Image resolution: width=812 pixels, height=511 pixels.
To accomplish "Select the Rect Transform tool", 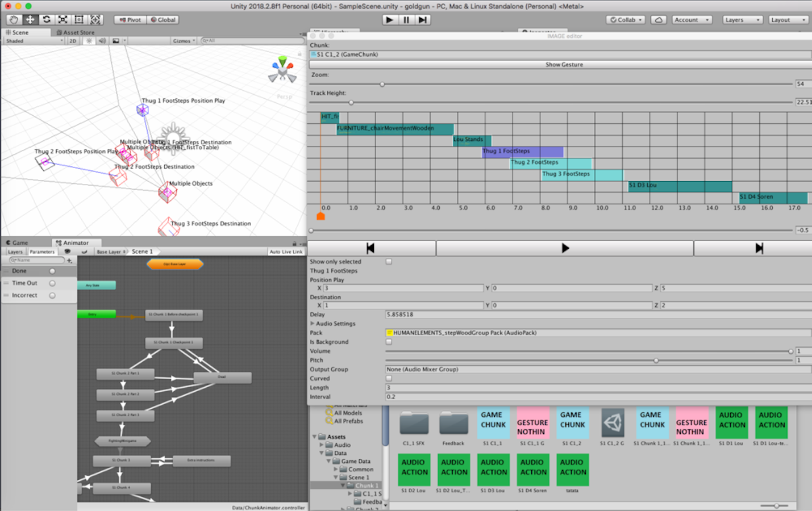I will click(x=79, y=20).
